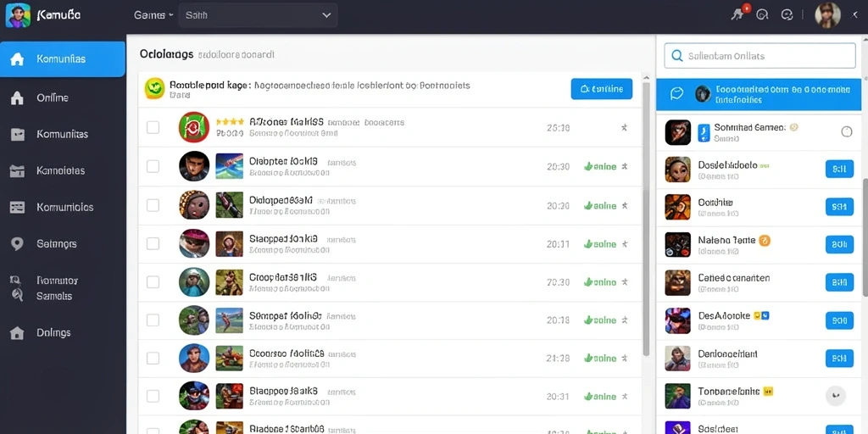Click the main list vertical scrollbar
This screenshot has height=434, width=868.
tap(645, 219)
